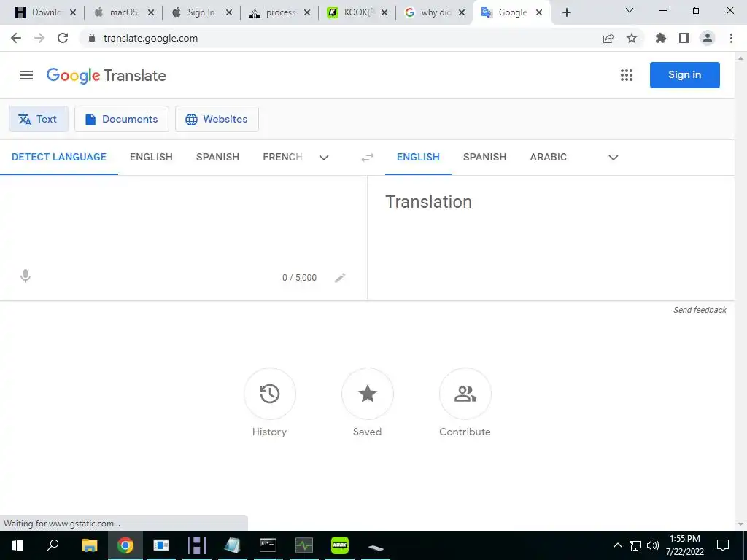The height and width of the screenshot is (560, 747).
Task: Set target language to English
Action: click(x=418, y=157)
